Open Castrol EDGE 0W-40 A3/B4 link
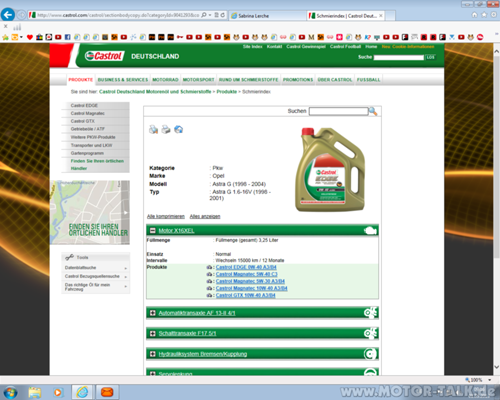The image size is (500, 400). click(246, 267)
